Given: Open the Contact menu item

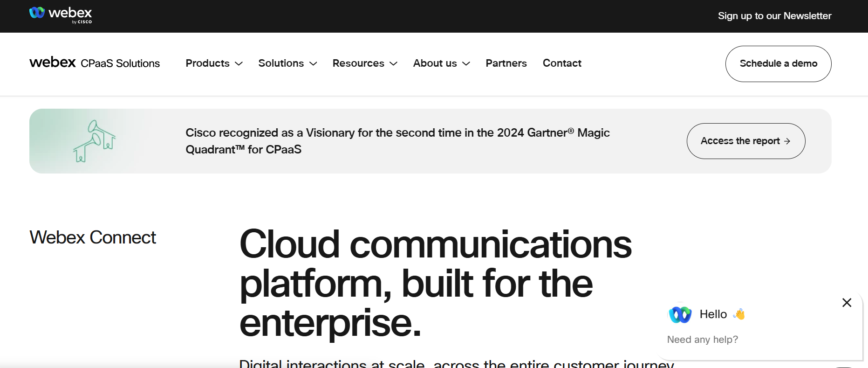Looking at the screenshot, I should [x=562, y=63].
